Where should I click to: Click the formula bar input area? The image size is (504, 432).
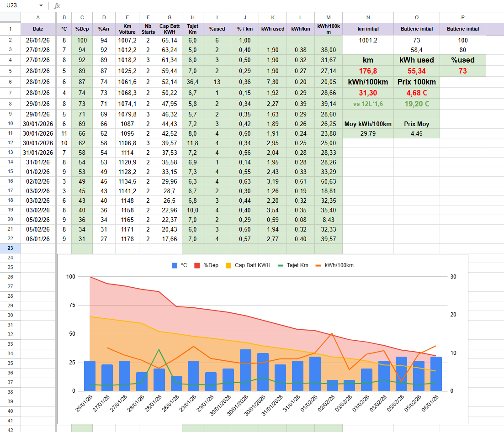(x=274, y=5)
